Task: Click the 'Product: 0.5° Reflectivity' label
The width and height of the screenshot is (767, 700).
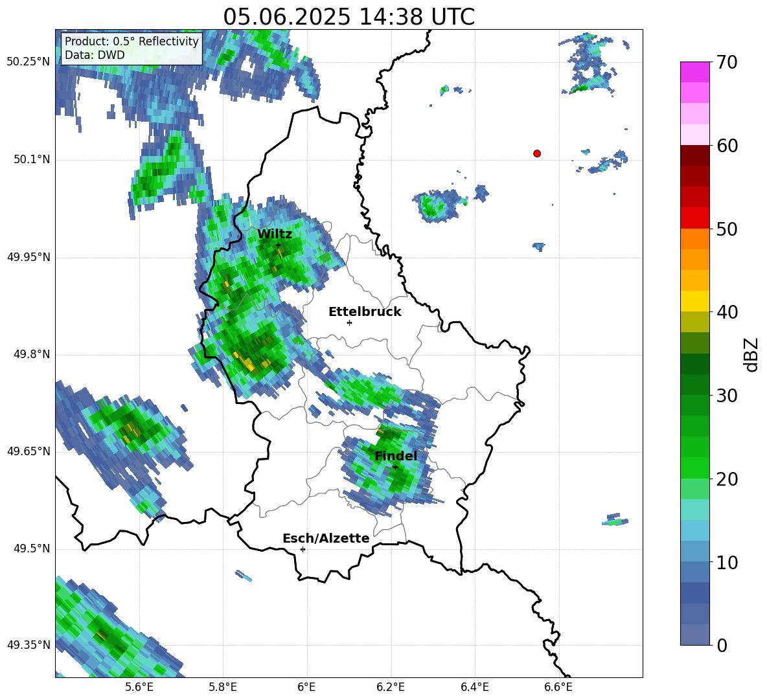Action: [x=132, y=41]
